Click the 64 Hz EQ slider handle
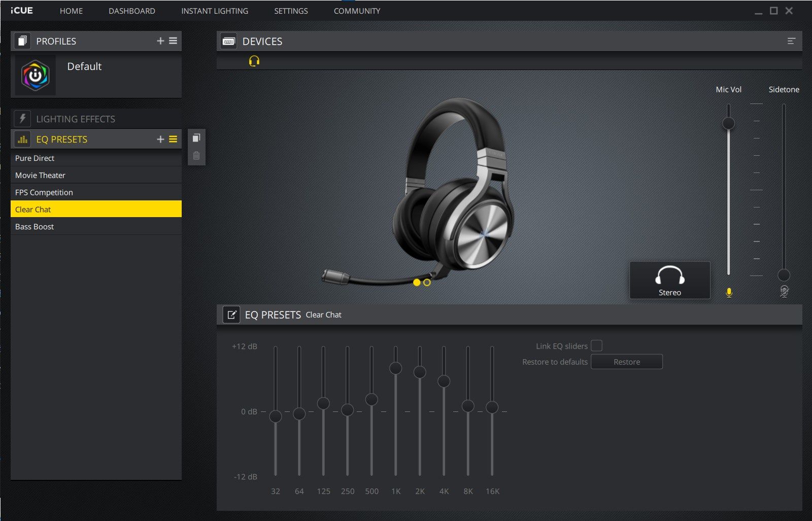 coord(299,413)
